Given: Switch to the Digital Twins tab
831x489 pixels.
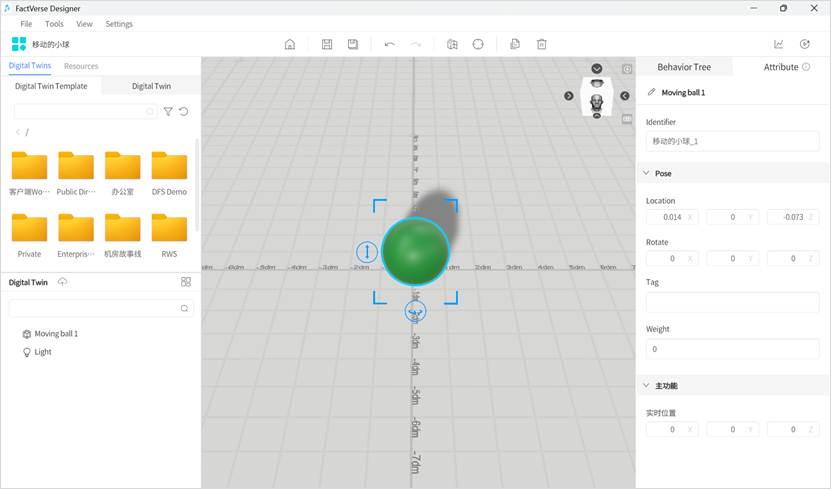Looking at the screenshot, I should [x=30, y=66].
